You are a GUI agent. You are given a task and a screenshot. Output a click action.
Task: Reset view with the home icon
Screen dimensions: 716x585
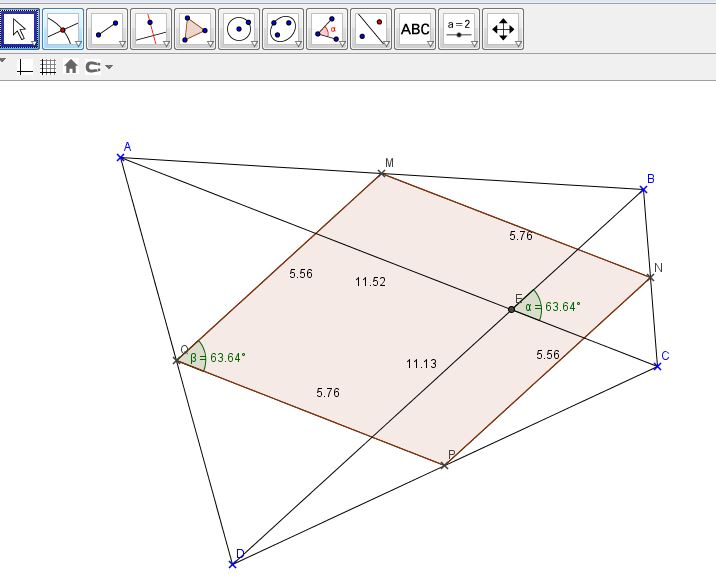point(70,67)
